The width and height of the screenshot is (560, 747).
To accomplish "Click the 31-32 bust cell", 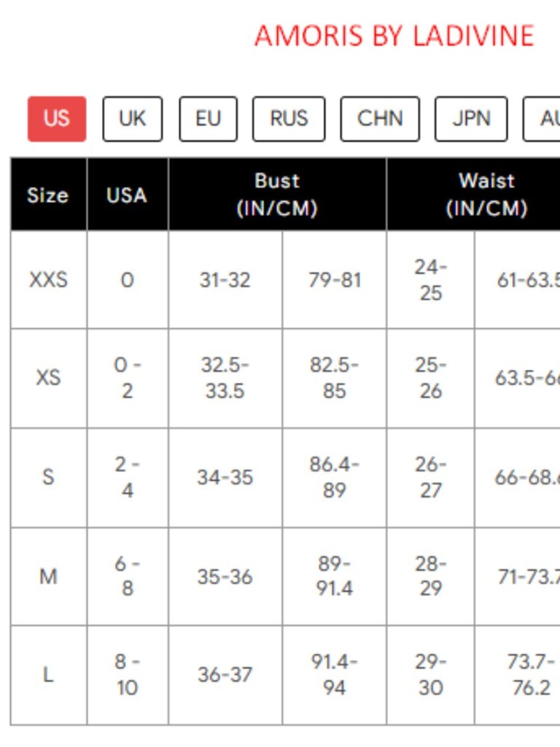I will (x=225, y=280).
